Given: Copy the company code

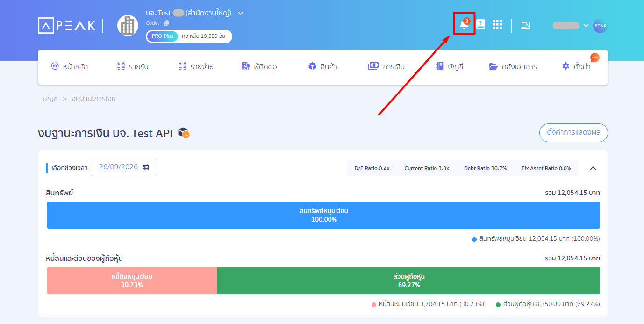Looking at the screenshot, I should tap(166, 23).
